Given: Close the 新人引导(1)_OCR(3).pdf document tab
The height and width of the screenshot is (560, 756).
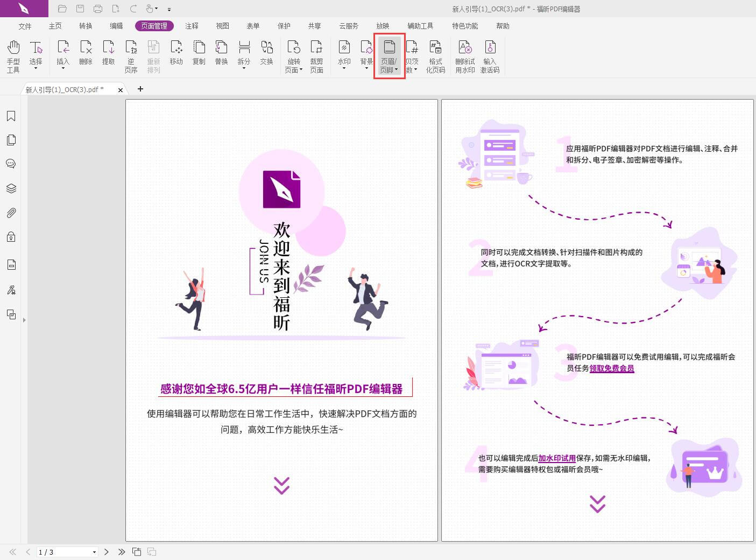Looking at the screenshot, I should 121,90.
